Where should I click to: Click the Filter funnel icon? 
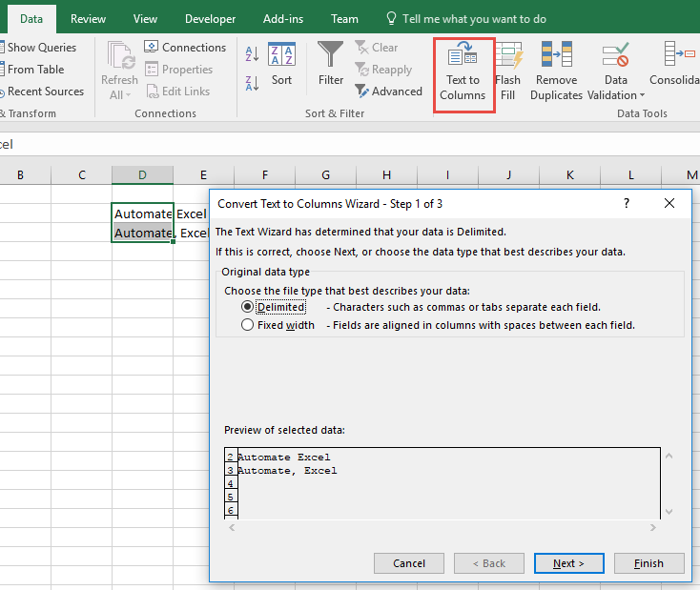click(x=330, y=54)
